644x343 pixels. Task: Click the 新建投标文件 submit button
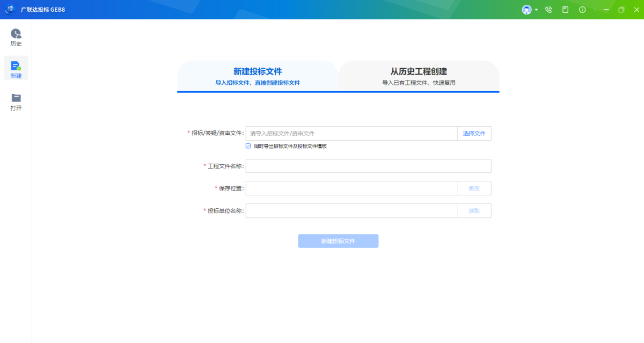[338, 241]
